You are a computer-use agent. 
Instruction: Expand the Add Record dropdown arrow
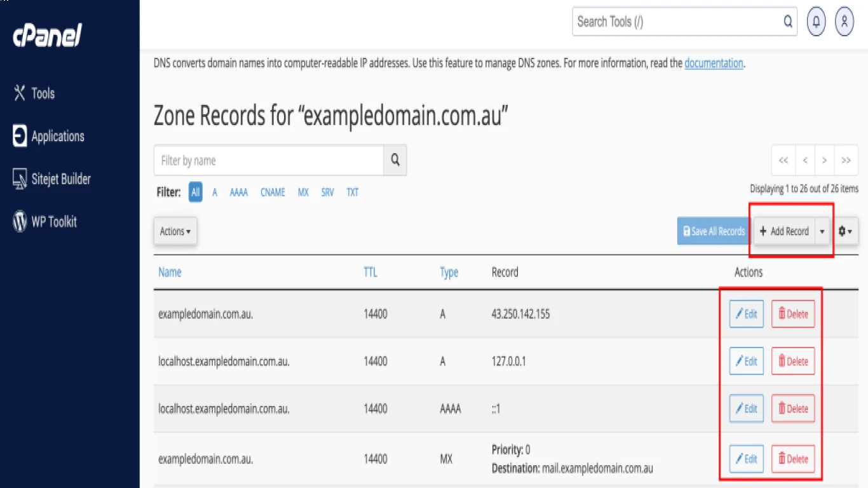click(822, 231)
